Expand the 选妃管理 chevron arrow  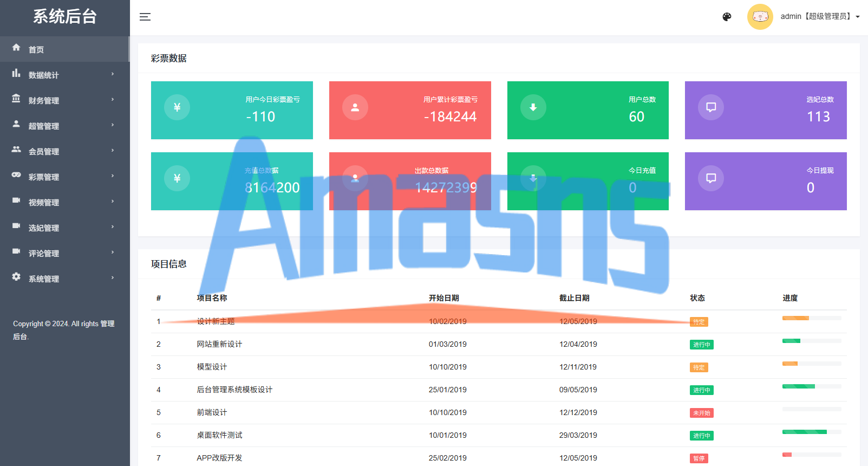113,226
